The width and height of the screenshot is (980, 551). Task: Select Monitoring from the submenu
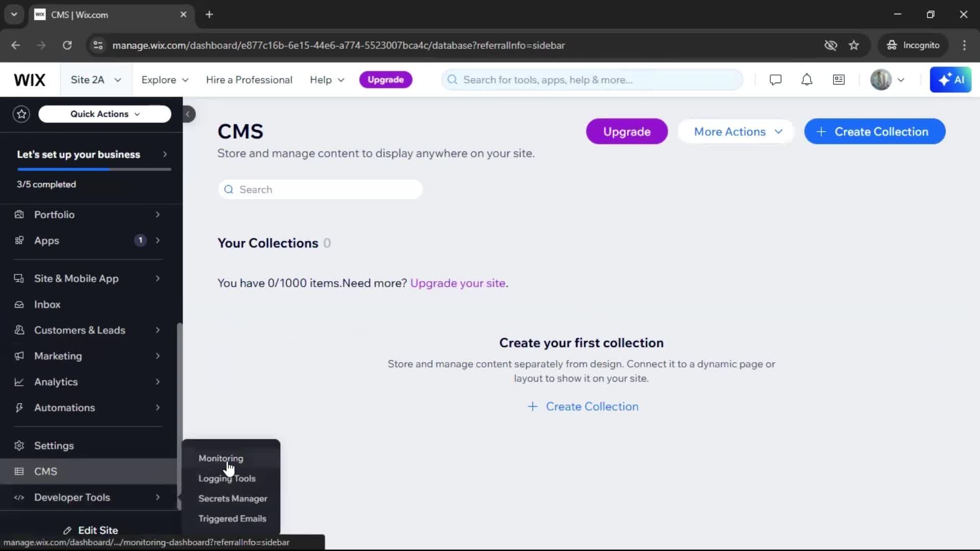click(x=220, y=459)
